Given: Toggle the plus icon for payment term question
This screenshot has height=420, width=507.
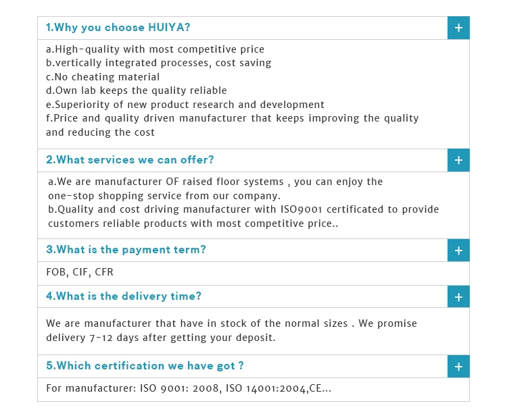Looking at the screenshot, I should coord(458,251).
